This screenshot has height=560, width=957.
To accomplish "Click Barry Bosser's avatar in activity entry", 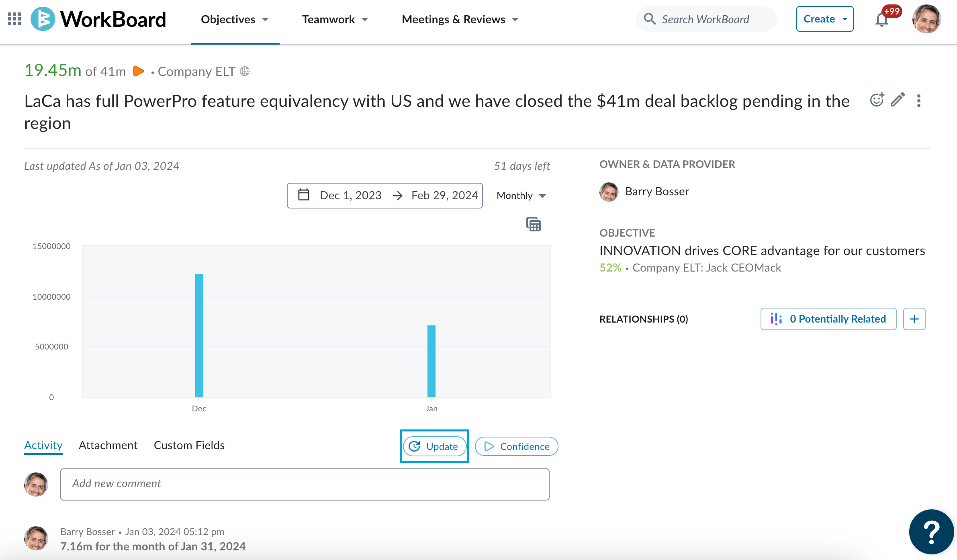I will (x=36, y=538).
